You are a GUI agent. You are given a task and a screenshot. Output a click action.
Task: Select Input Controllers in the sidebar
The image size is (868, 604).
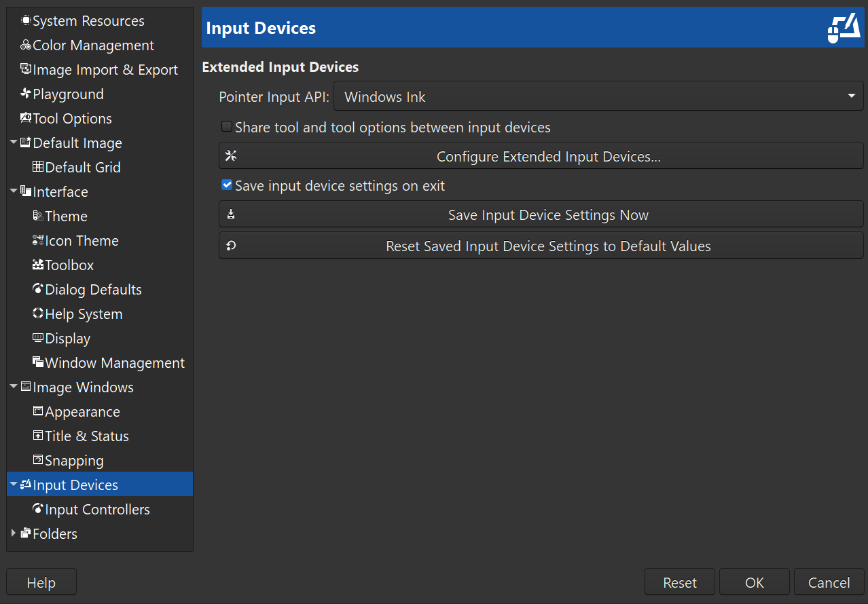[97, 510]
